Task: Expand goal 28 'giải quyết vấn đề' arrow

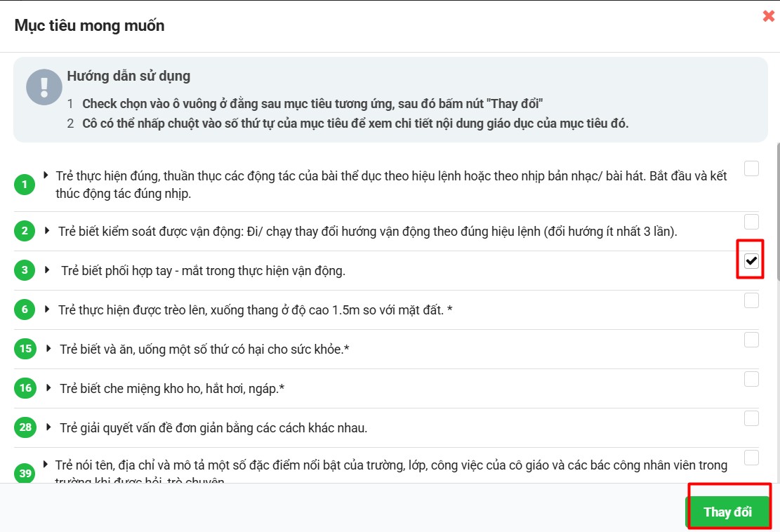Action: point(48,427)
